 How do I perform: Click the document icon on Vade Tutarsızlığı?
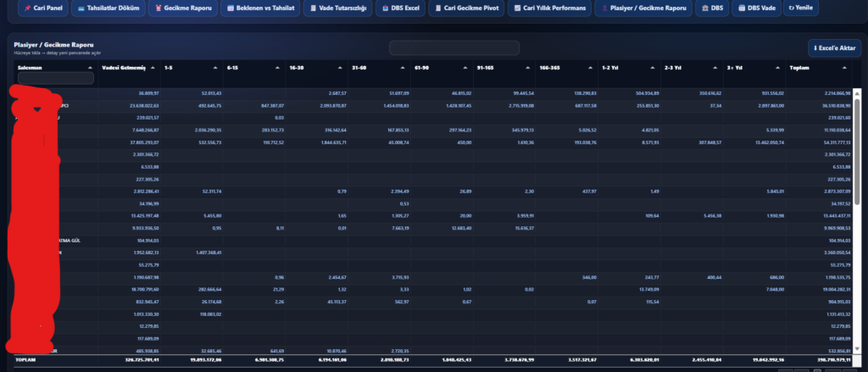point(314,8)
